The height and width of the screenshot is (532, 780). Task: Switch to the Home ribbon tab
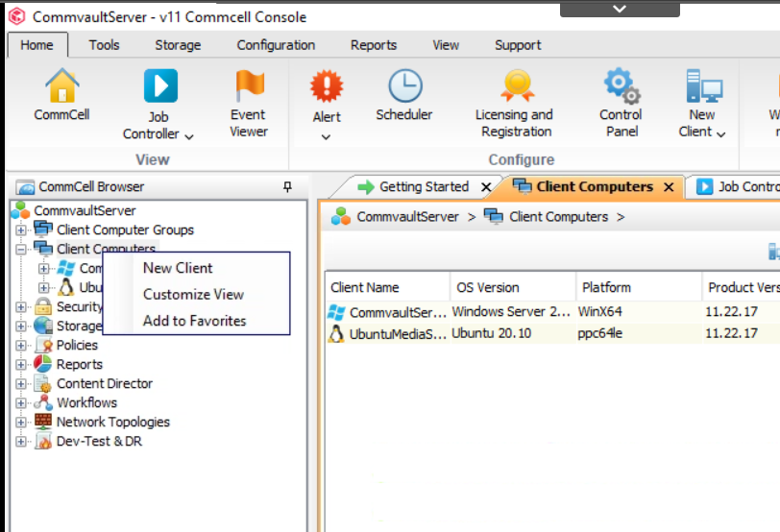pyautogui.click(x=37, y=45)
